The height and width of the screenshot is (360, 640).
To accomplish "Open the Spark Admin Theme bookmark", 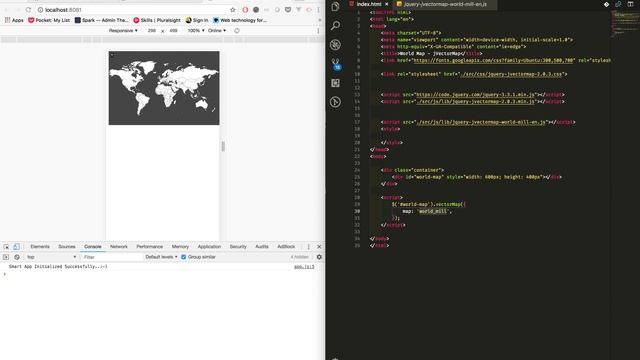I will point(101,20).
